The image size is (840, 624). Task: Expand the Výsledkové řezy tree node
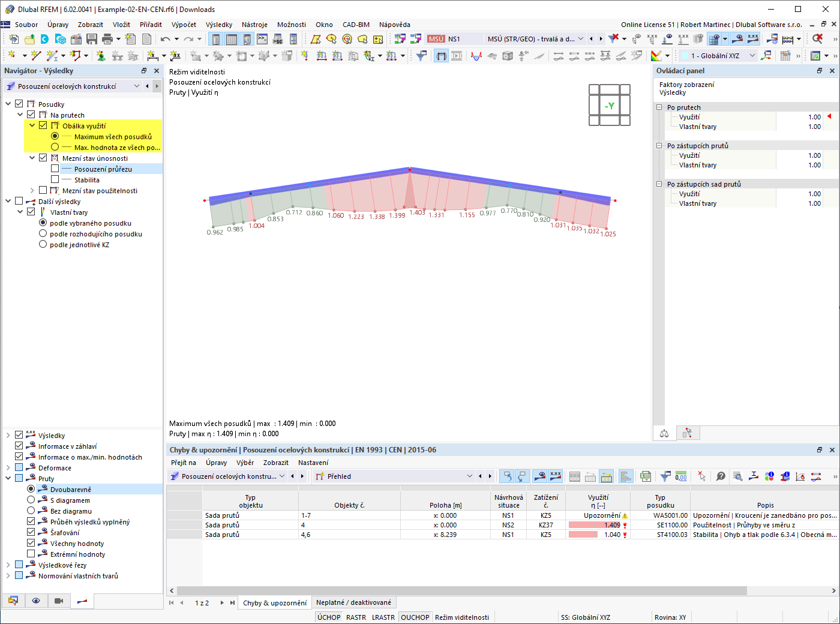tap(8, 565)
